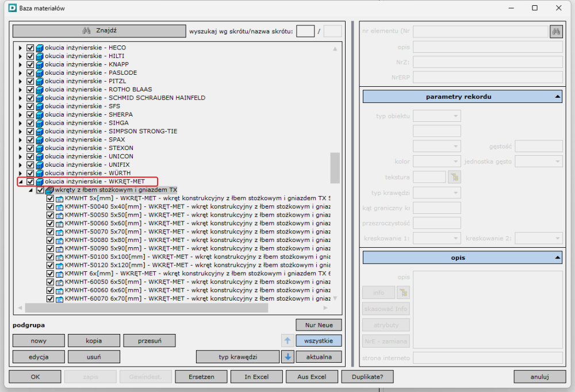
Task: Click the Baza materiałów window title icon
Action: tap(13, 7)
